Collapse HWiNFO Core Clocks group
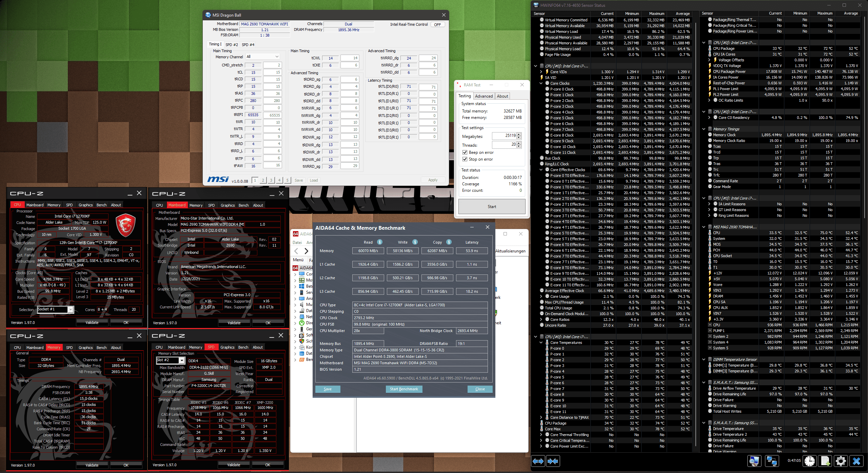The height and width of the screenshot is (473, 868). pyautogui.click(x=541, y=83)
